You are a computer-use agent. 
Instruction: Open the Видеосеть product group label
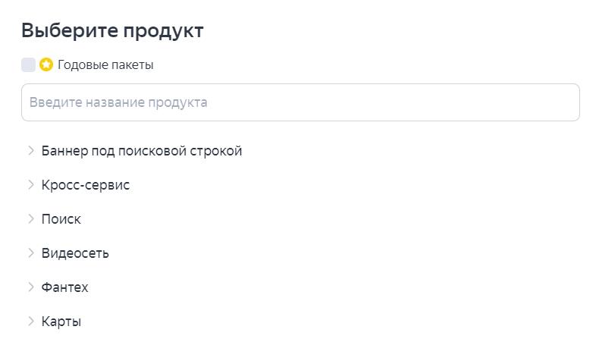[75, 253]
